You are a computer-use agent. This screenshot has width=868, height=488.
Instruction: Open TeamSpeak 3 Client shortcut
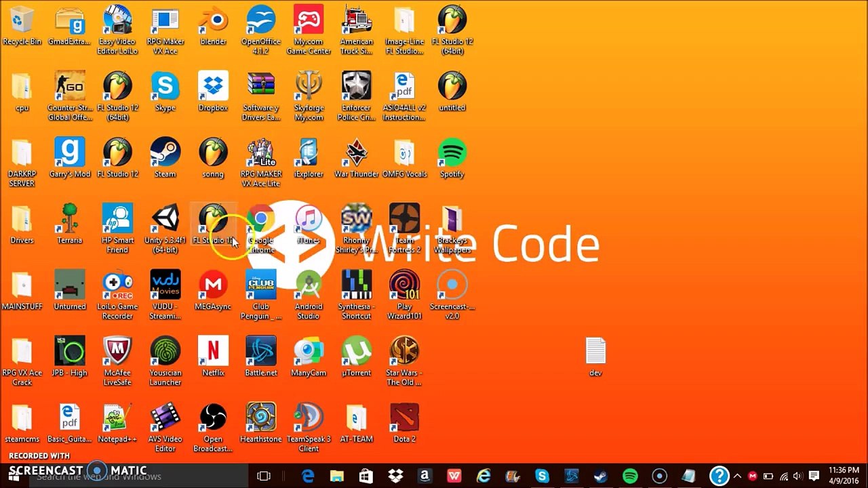(x=309, y=428)
